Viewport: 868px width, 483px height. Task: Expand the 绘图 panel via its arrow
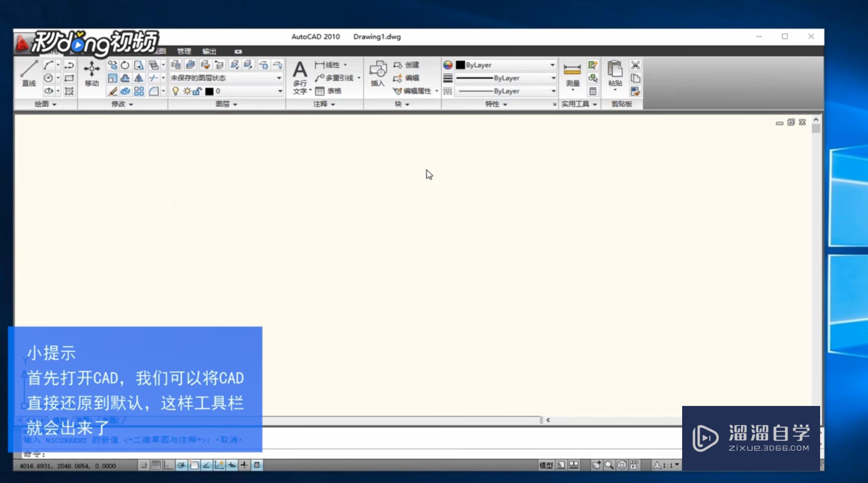(54, 104)
